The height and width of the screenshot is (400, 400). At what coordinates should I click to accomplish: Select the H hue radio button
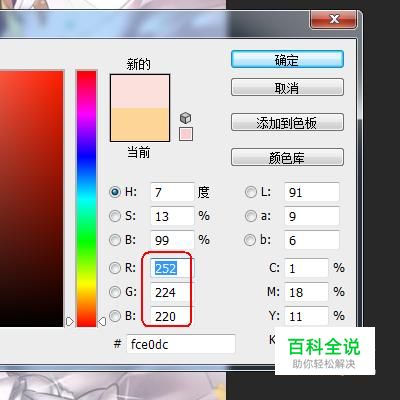(115, 192)
